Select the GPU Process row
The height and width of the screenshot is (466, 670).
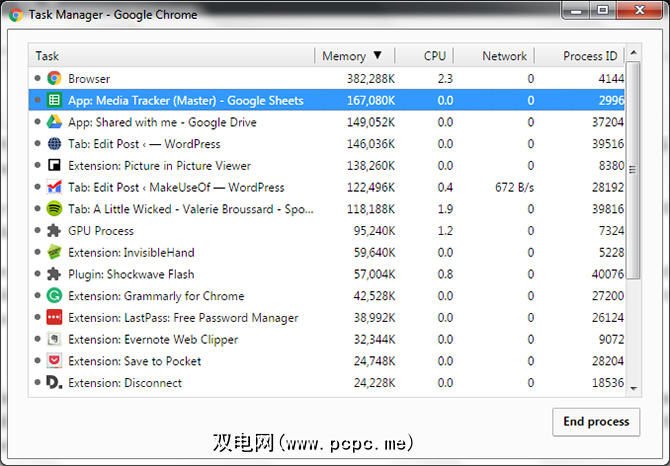[x=327, y=231]
